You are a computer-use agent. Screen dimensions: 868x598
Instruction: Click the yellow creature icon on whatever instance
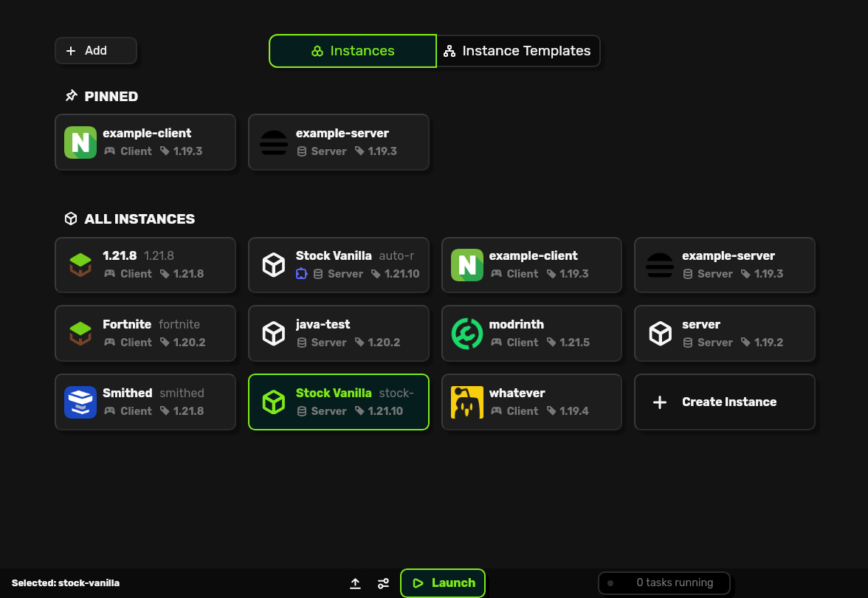(x=466, y=402)
